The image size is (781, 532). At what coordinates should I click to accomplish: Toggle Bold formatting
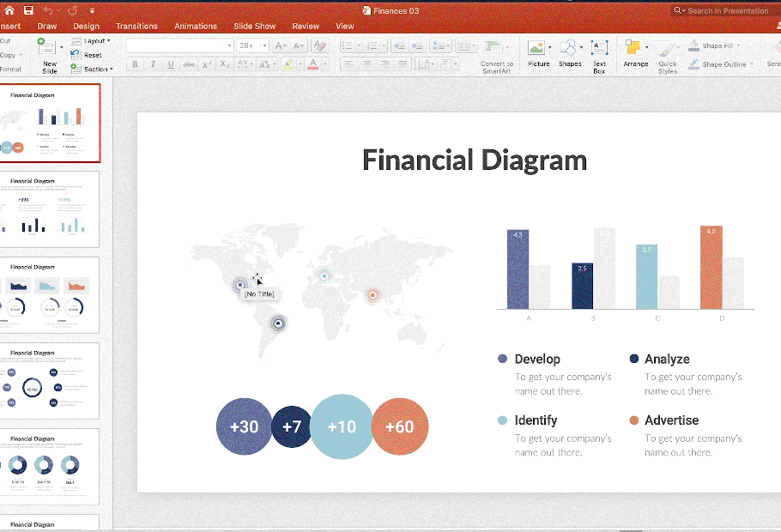[135, 64]
